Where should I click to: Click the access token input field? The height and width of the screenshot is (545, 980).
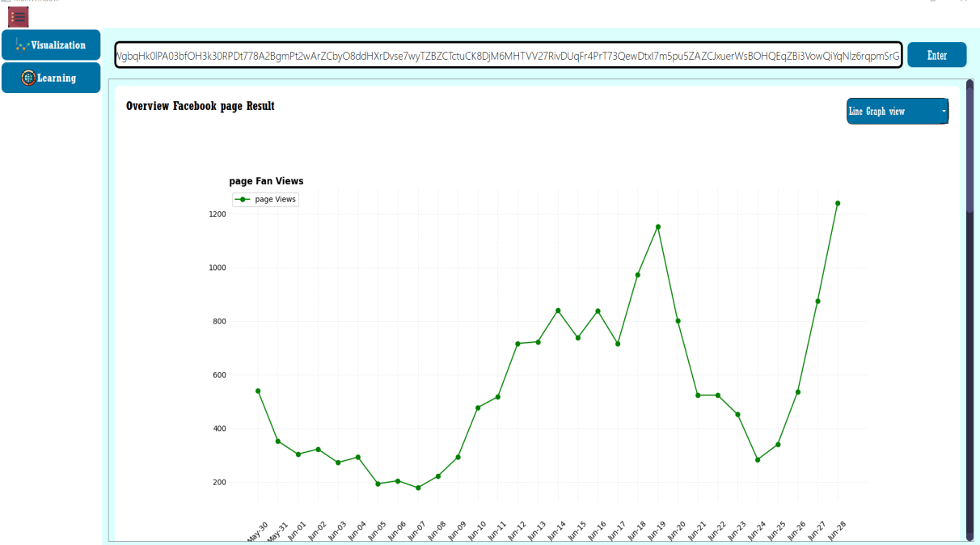pos(508,56)
